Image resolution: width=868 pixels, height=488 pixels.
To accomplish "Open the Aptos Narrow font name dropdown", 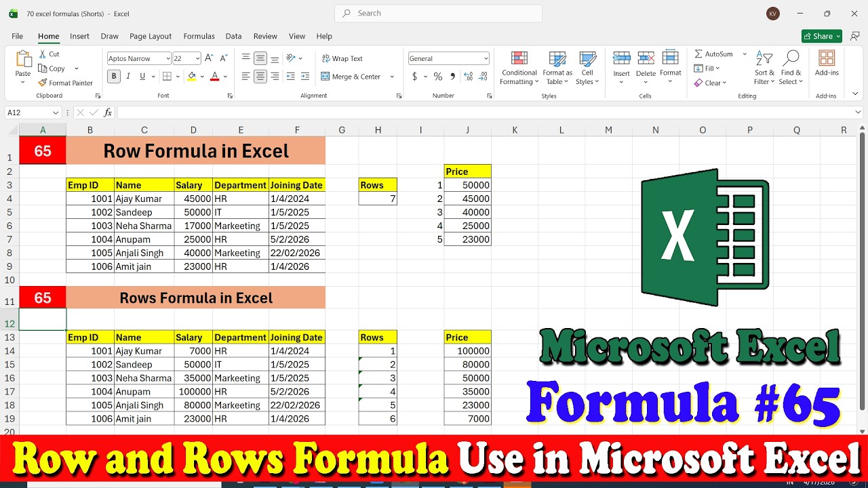I will [x=167, y=58].
